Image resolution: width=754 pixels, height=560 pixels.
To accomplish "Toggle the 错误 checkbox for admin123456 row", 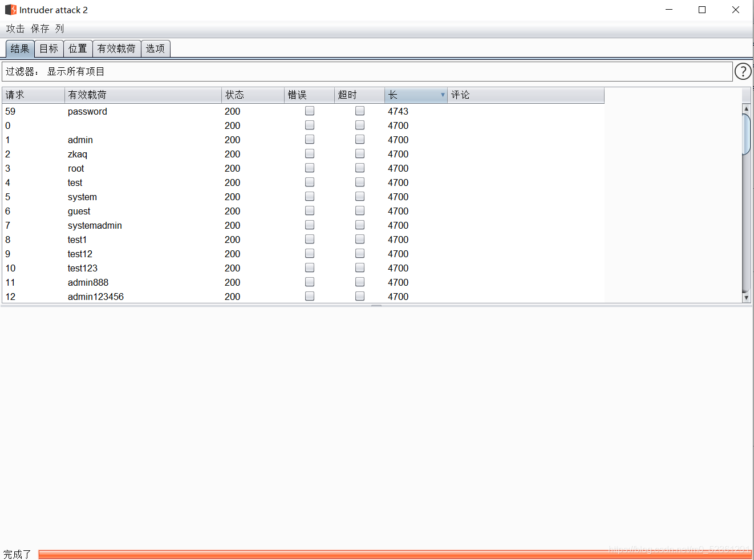I will click(310, 296).
